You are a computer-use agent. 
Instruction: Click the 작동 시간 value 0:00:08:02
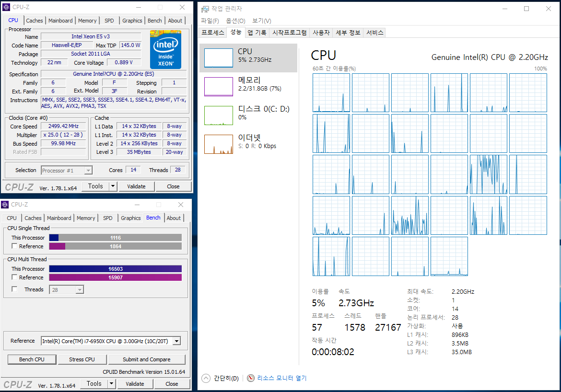[333, 352]
